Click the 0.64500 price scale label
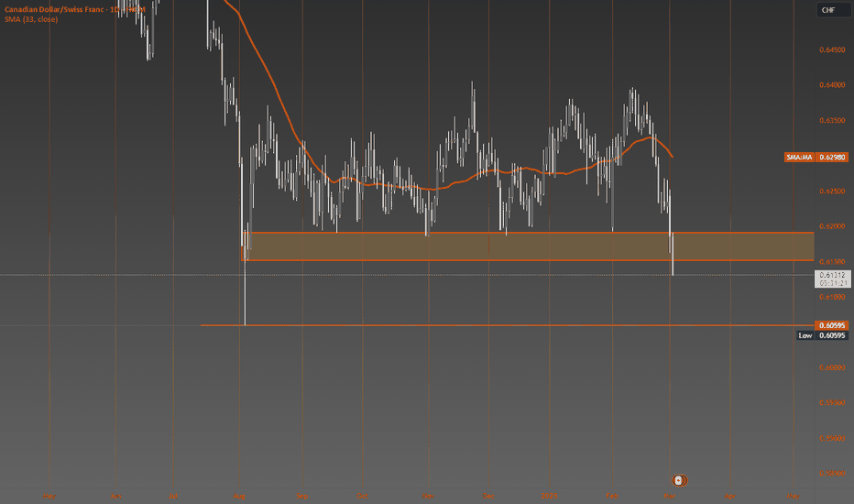Image resolution: width=854 pixels, height=504 pixels. 832,50
